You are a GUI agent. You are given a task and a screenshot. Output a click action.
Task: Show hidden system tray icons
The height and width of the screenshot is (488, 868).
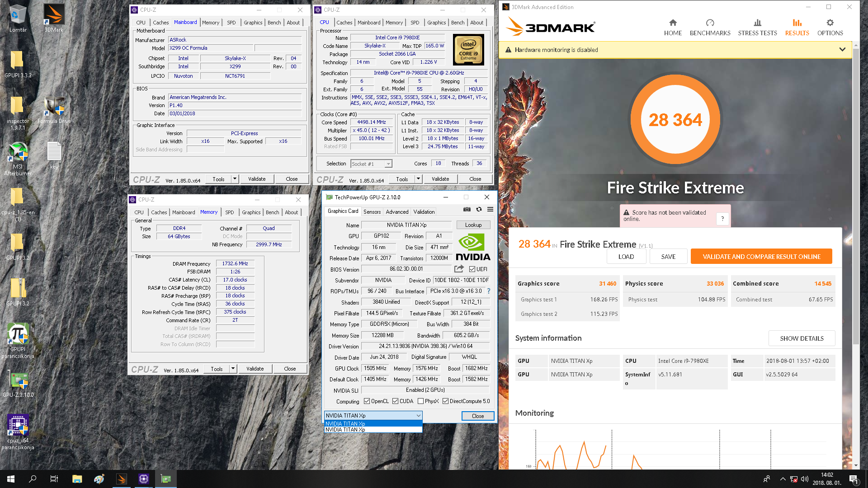click(783, 479)
